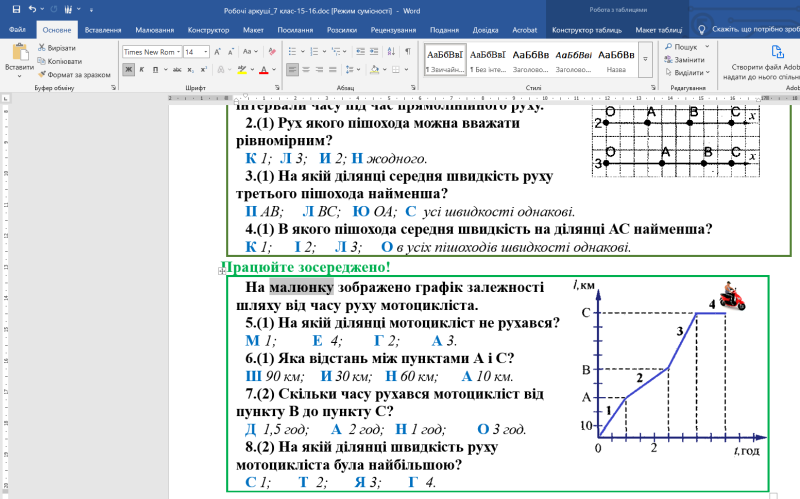Activate Format Painter (Формат за зразком)
The image size is (800, 499).
click(x=74, y=74)
